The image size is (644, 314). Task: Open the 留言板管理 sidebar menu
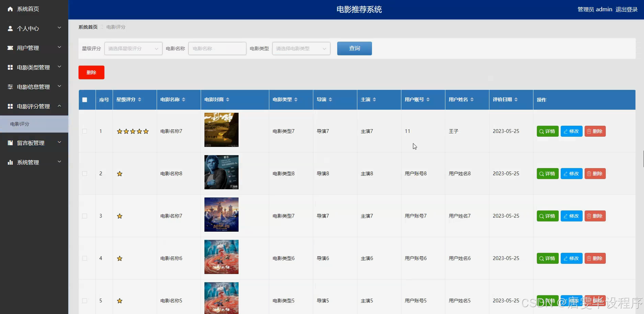click(x=34, y=143)
